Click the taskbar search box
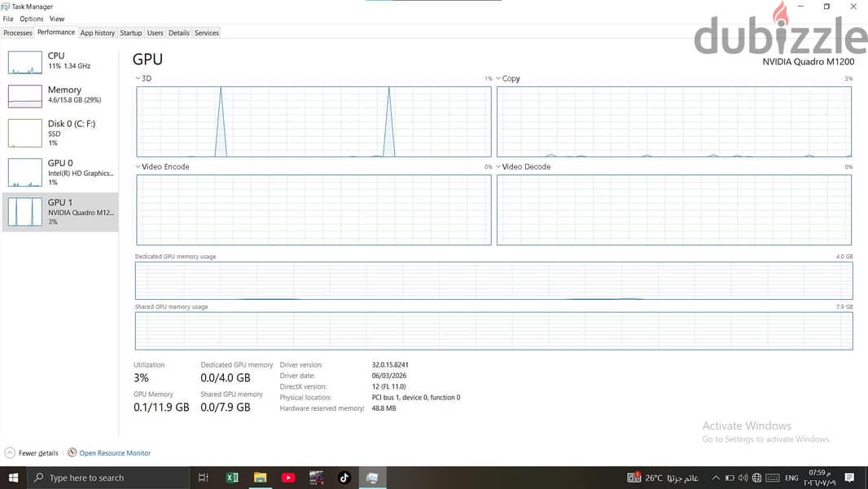This screenshot has height=489, width=868. (x=108, y=478)
